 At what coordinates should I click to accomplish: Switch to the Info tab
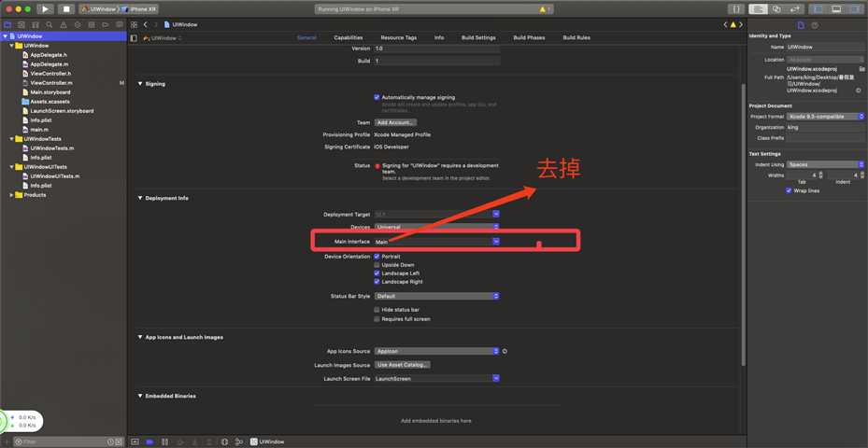click(439, 37)
